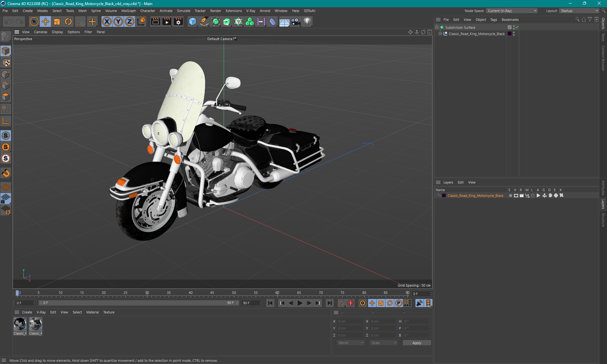The height and width of the screenshot is (364, 607).
Task: Select the Live Selection tool
Action: coord(34,21)
